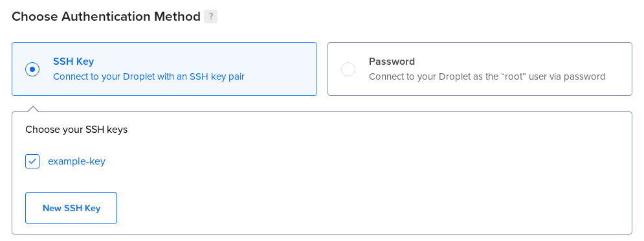Click the empty circle beside Password
The image size is (644, 241).
coord(348,69)
